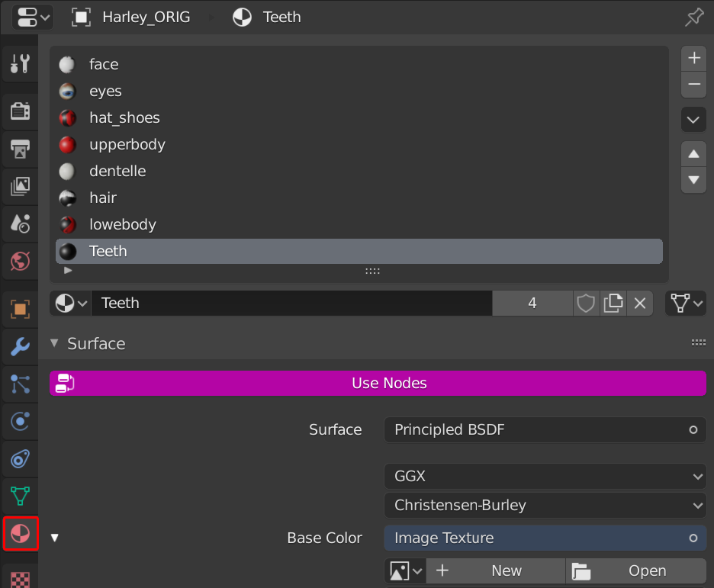Image resolution: width=714 pixels, height=588 pixels.
Task: Open the Object Data mesh tab
Action: tap(21, 496)
